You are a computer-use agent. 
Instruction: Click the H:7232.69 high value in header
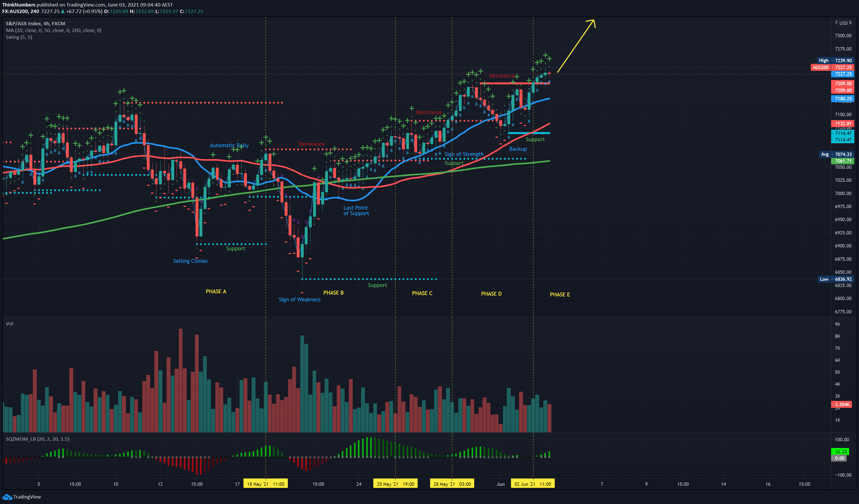(142, 11)
